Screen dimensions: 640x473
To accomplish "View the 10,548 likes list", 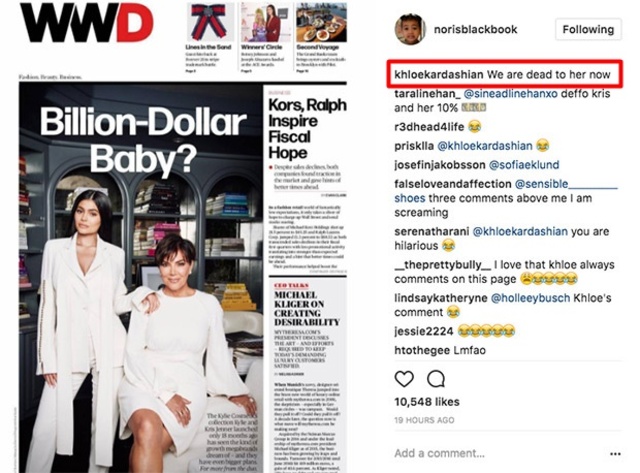I will [x=427, y=402].
